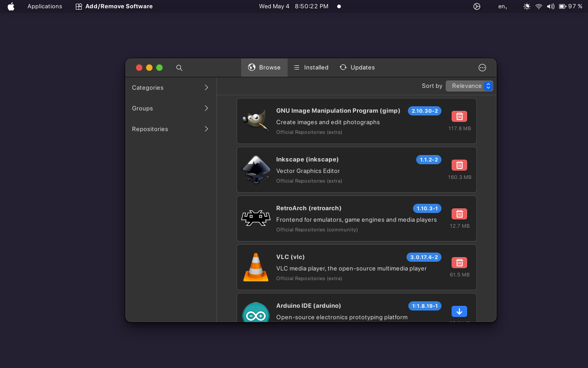This screenshot has height=368, width=588.
Task: Open Sort by Relevance dropdown
Action: point(469,86)
